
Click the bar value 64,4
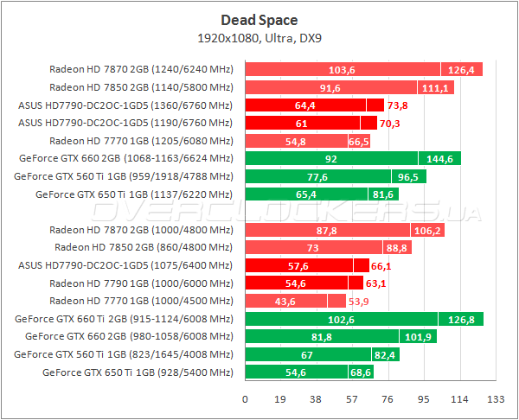[304, 105]
